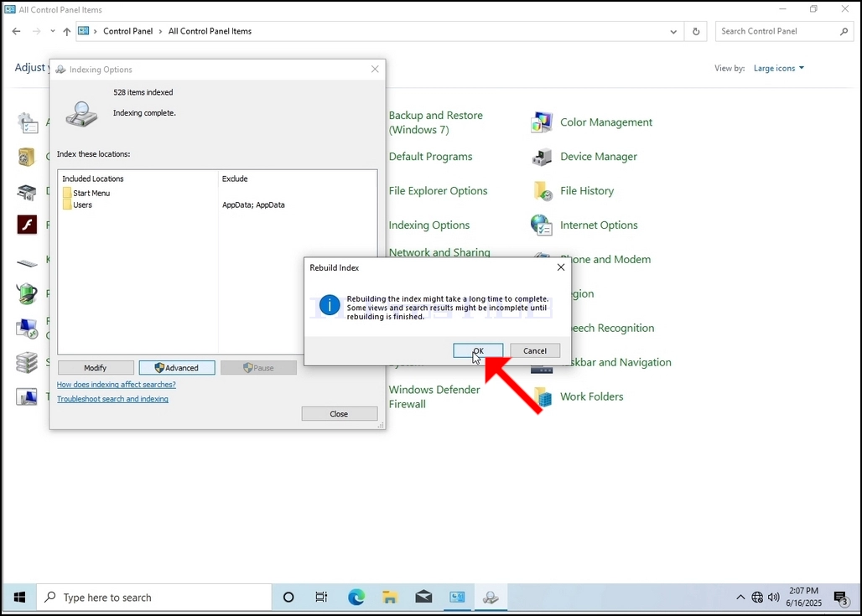Open Backup and Restore (Windows 7)
The height and width of the screenshot is (616, 862).
point(435,122)
